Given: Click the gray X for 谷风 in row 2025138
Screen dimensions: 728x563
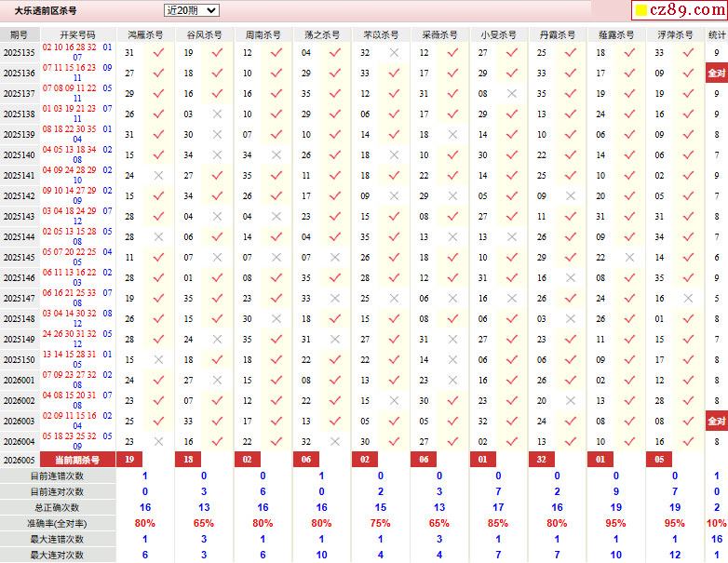Looking at the screenshot, I should (217, 114).
